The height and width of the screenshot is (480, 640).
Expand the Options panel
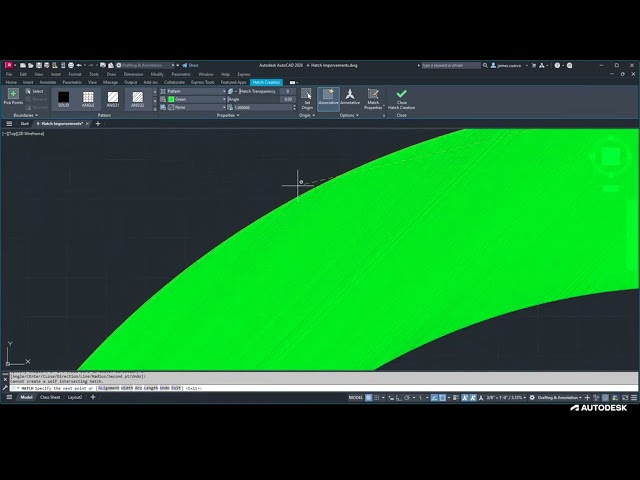coord(349,115)
